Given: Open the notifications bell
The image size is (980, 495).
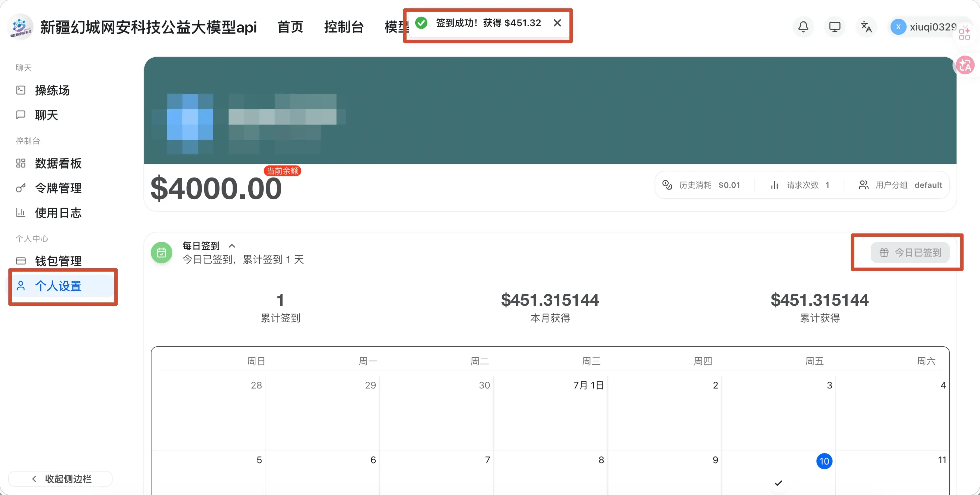Looking at the screenshot, I should [803, 26].
